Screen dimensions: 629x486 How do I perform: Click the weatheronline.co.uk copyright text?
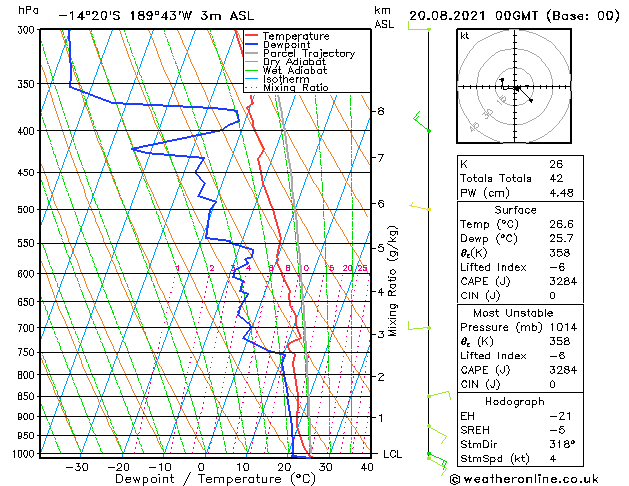coord(524,479)
